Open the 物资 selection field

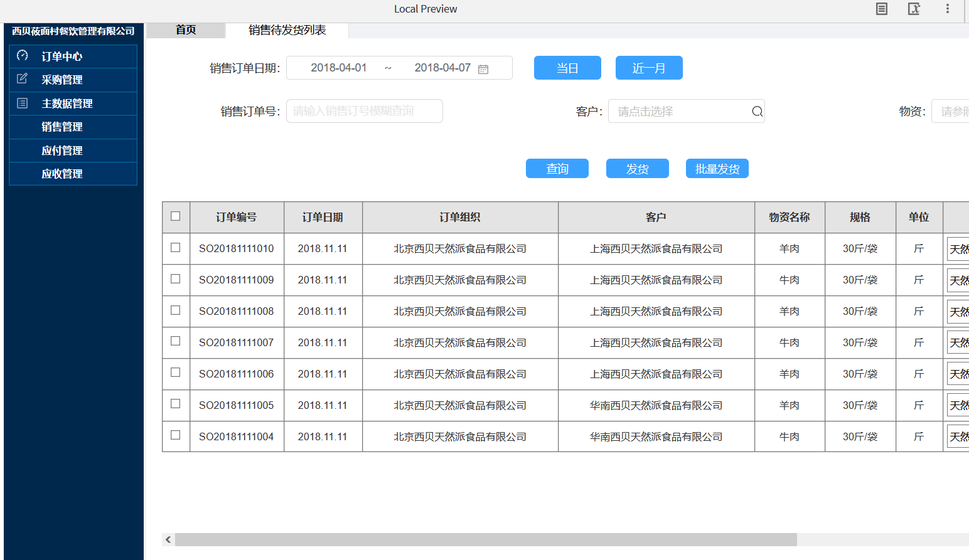(950, 111)
